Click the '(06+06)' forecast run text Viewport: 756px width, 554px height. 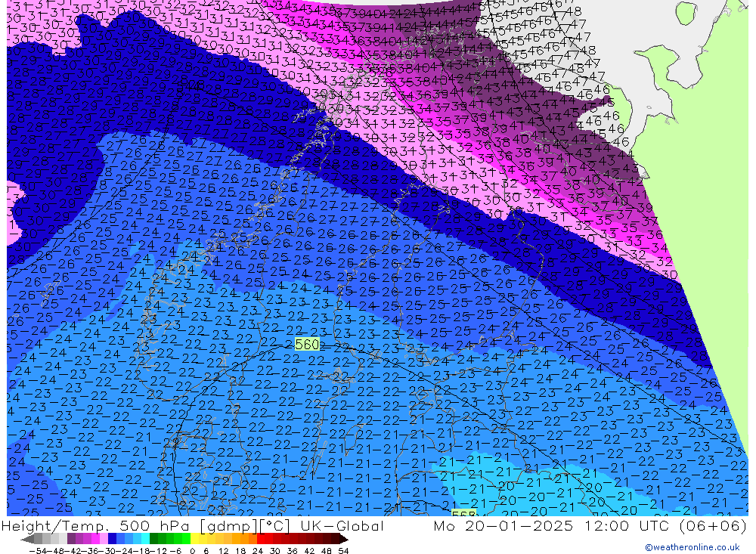[x=713, y=525]
